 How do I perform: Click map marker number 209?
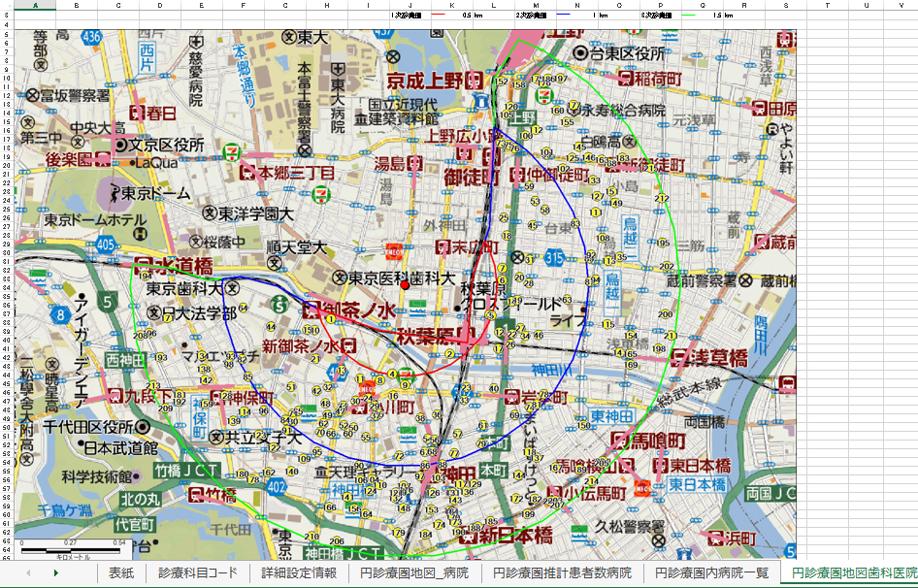pos(166,408)
